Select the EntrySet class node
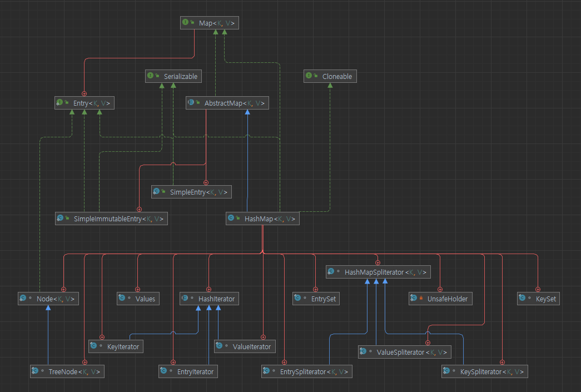This screenshot has height=392, width=581. (x=316, y=299)
